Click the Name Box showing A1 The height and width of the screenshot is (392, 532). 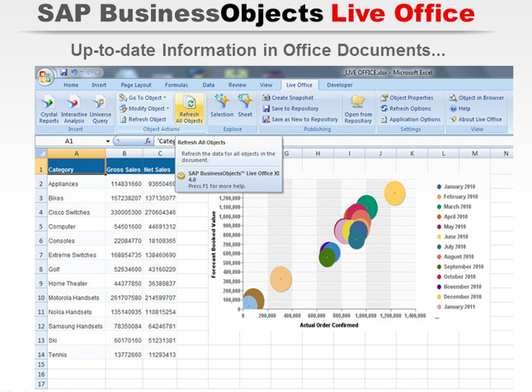[69, 141]
